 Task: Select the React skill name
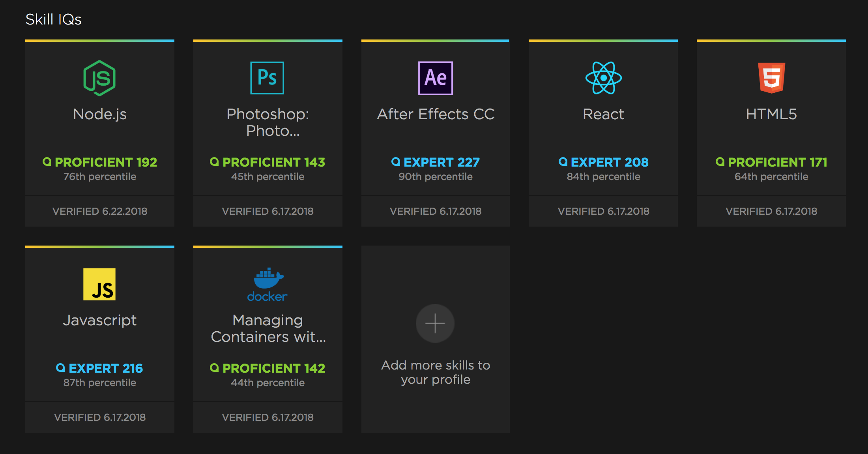click(603, 114)
